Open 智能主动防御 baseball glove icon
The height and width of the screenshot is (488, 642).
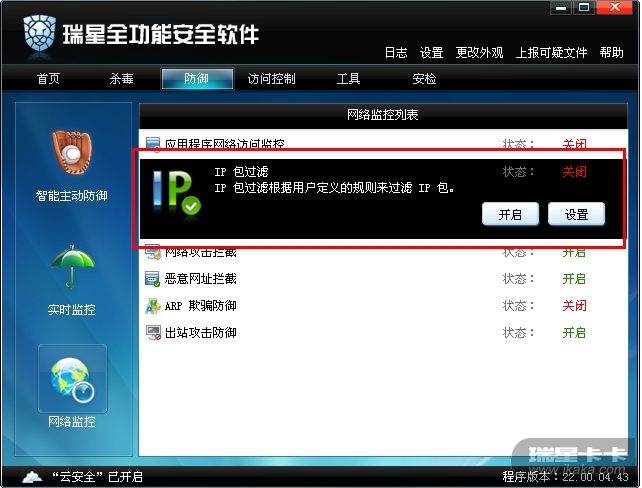[x=72, y=152]
